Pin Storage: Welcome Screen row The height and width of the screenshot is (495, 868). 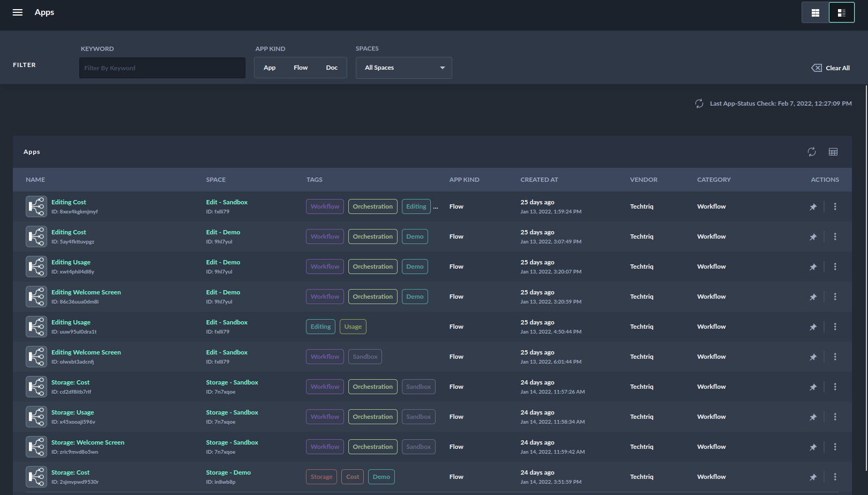pyautogui.click(x=813, y=447)
